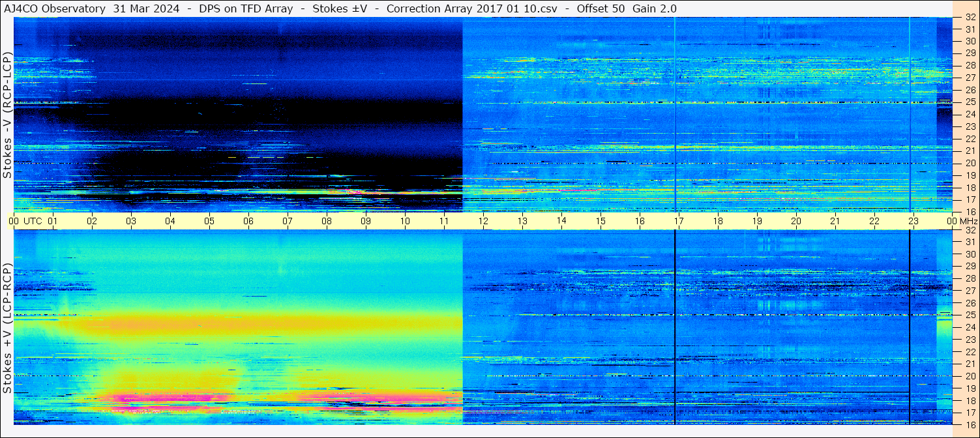This screenshot has height=438, width=980.
Task: Click the 05 hour tick label
Action: point(209,221)
